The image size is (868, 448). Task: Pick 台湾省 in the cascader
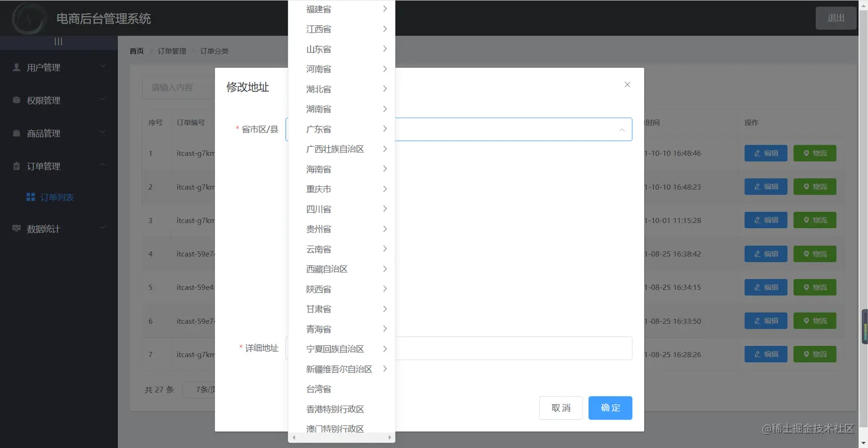[x=342, y=389]
